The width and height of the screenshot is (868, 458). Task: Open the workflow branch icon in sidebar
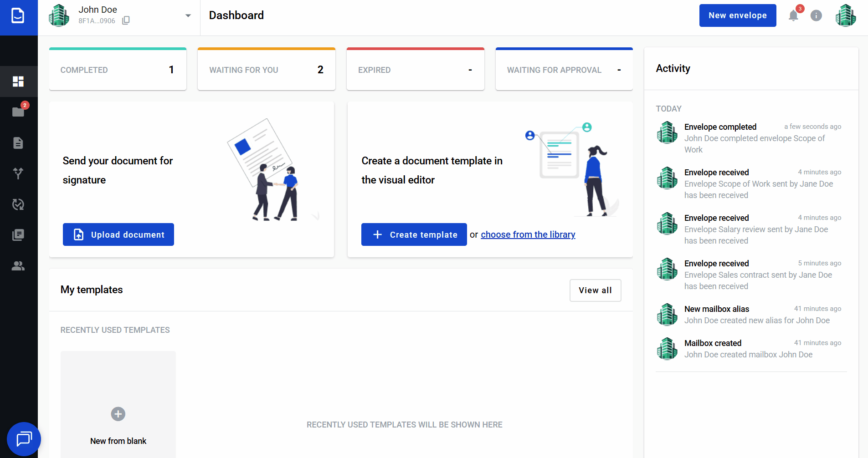coord(18,173)
